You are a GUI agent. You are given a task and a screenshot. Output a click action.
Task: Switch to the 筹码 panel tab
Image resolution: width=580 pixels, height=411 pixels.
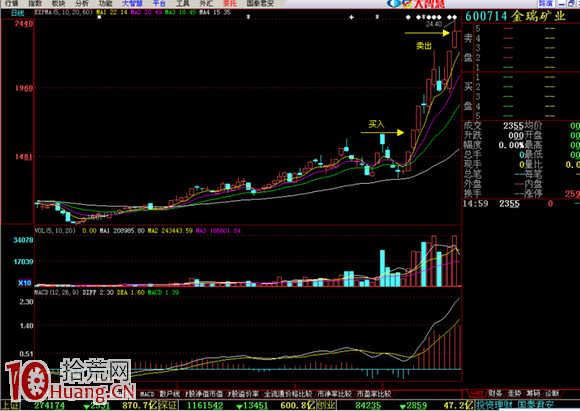click(533, 394)
